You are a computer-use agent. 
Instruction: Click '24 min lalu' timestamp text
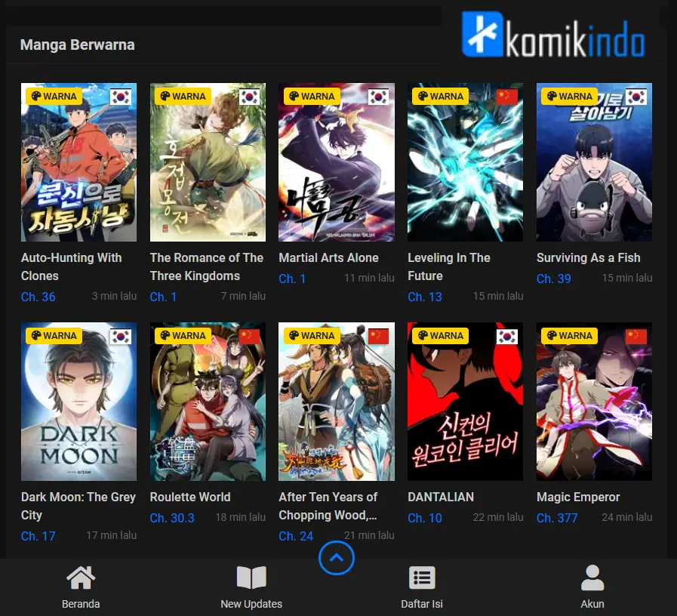[x=627, y=517]
